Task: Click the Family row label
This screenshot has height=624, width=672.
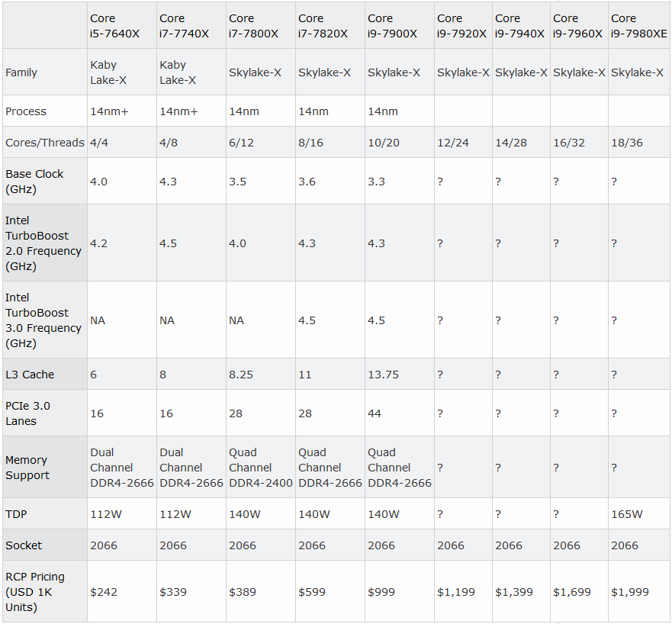Action: 44,72
